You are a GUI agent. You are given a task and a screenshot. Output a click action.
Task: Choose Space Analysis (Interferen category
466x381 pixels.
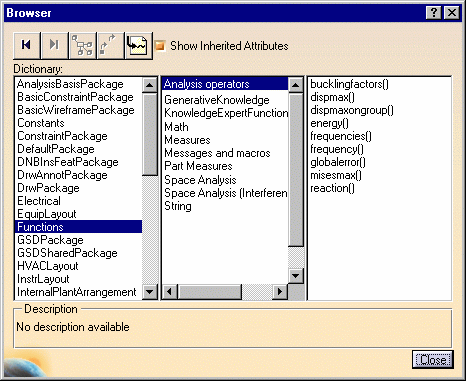(x=226, y=193)
